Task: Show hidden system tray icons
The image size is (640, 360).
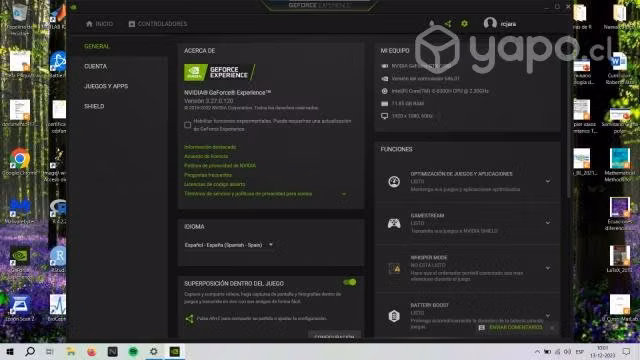Action: click(x=537, y=351)
